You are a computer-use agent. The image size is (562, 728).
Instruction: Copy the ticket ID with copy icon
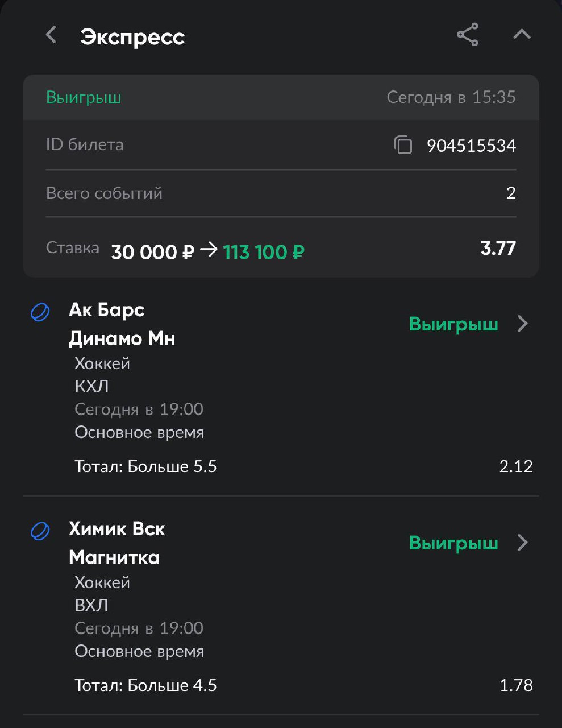pos(403,145)
